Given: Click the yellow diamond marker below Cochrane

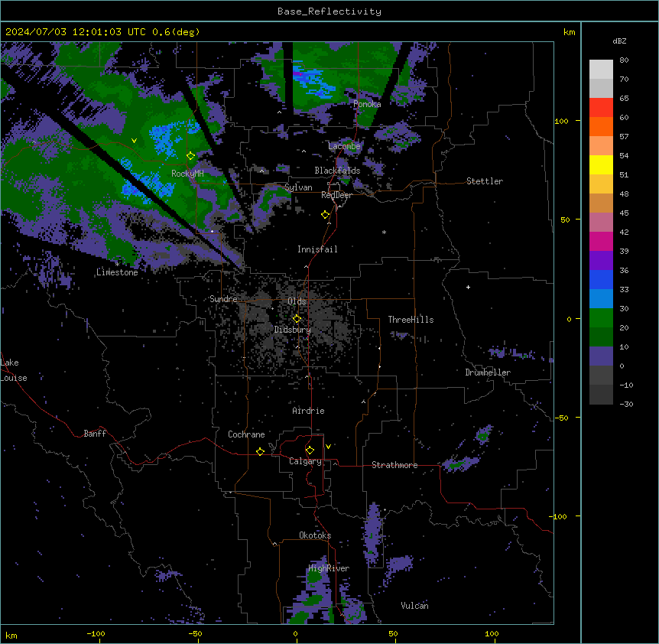Looking at the screenshot, I should pos(260,451).
